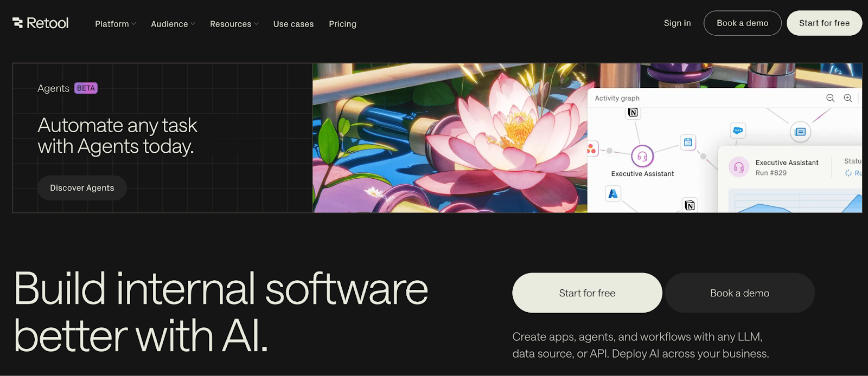Click Book a demo in header
This screenshot has height=376, width=868.
coord(742,23)
